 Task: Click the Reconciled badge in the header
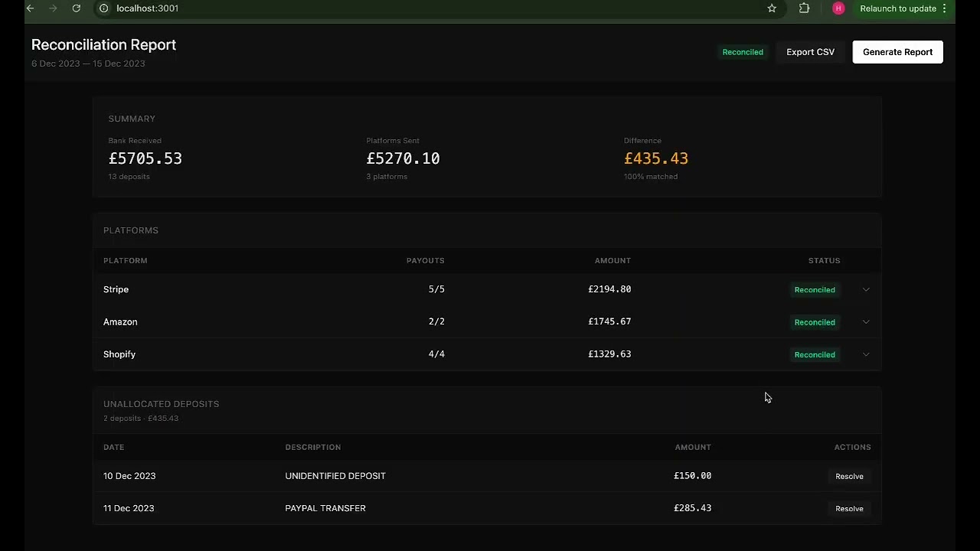(x=743, y=52)
